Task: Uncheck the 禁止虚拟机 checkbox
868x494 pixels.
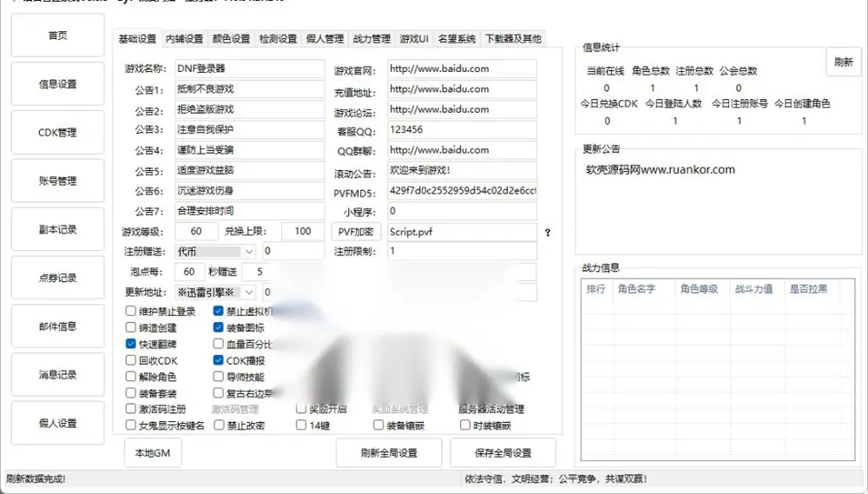Action: (x=218, y=311)
